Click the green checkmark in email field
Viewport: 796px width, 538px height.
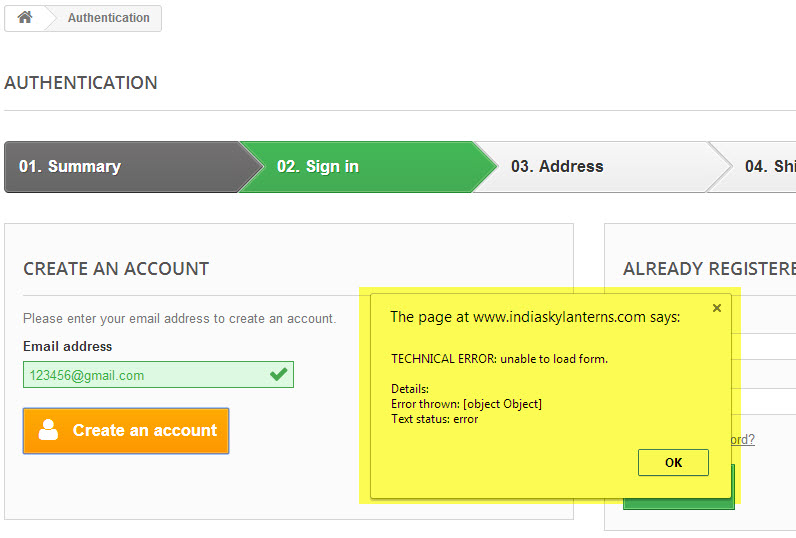coord(278,375)
